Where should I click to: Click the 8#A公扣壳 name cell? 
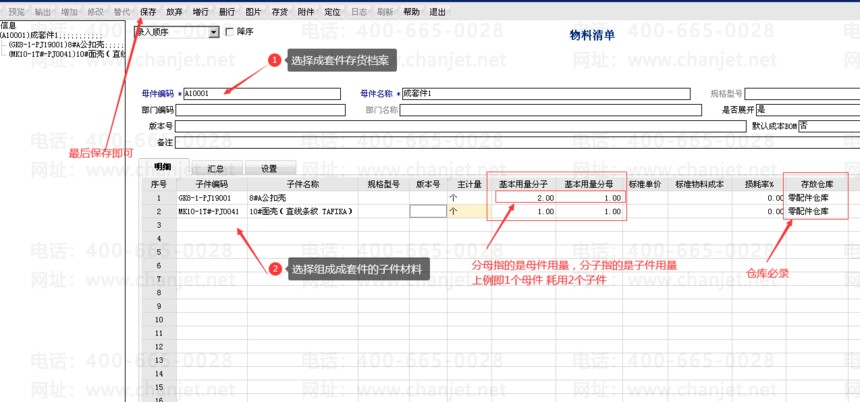click(303, 198)
